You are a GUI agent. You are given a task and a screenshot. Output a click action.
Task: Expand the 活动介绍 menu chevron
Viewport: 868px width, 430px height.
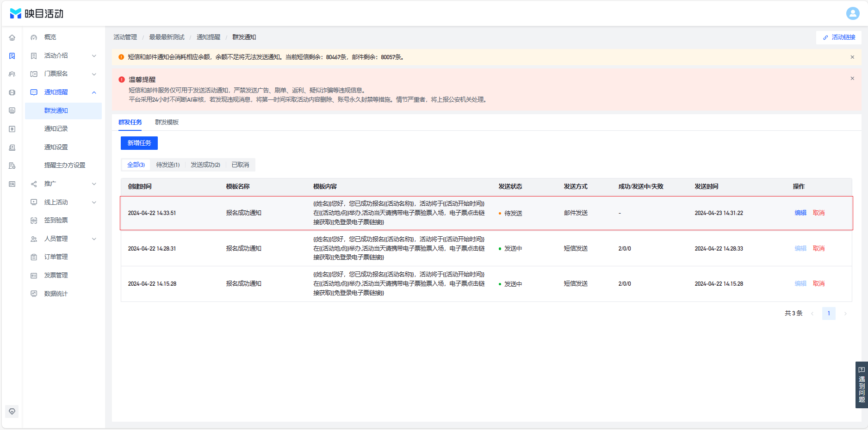94,56
